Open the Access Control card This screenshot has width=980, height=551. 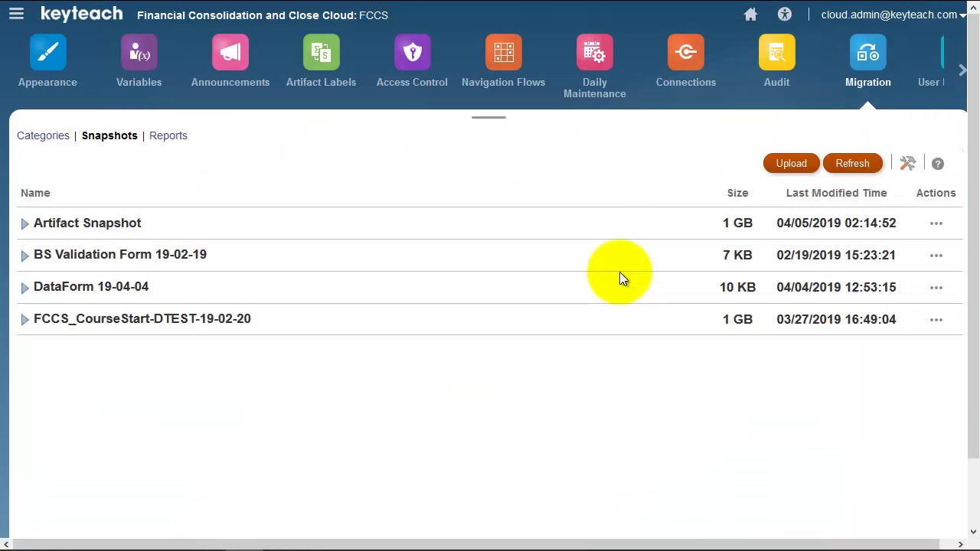(x=412, y=62)
